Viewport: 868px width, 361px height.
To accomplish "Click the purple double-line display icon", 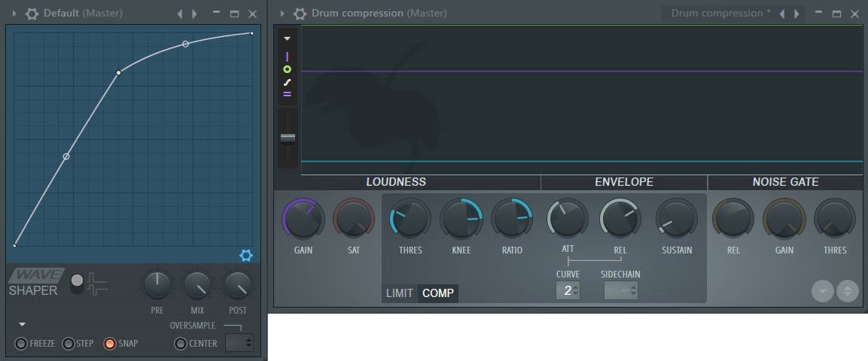I will [x=287, y=94].
